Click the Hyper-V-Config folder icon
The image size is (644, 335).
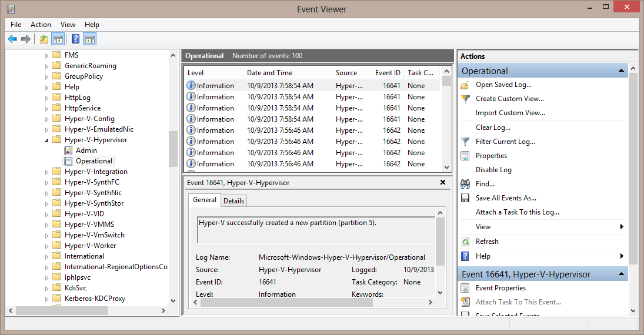[57, 119]
